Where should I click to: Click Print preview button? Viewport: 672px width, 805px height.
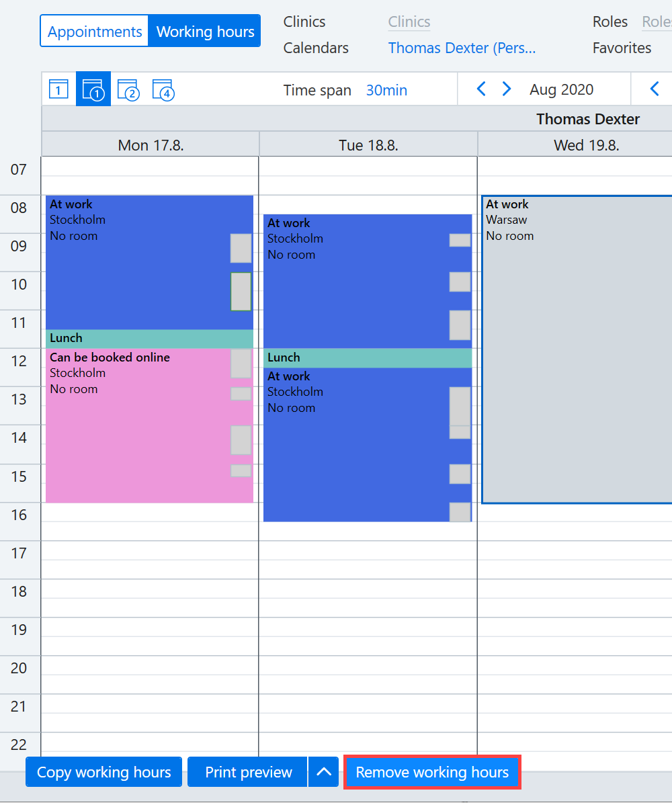point(248,771)
